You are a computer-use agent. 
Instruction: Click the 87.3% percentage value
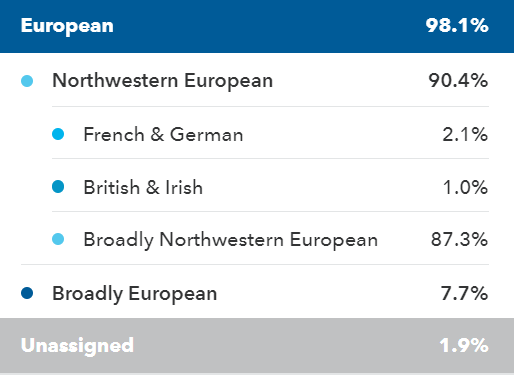[x=460, y=239]
